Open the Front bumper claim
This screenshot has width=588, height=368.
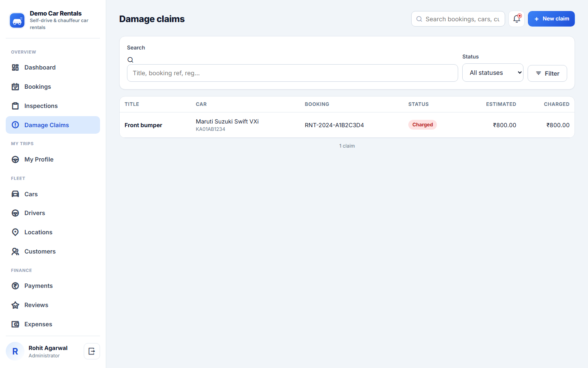tap(143, 125)
